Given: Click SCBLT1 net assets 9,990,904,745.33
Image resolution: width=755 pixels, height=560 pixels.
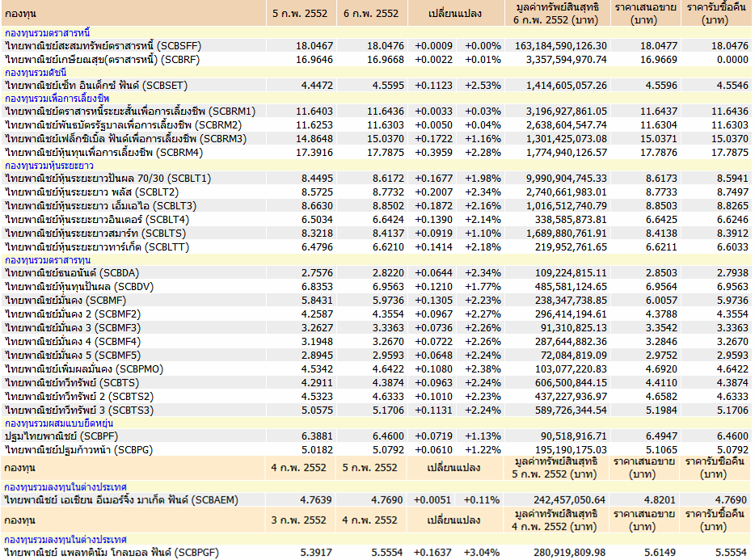Looking at the screenshot, I should [x=566, y=178].
